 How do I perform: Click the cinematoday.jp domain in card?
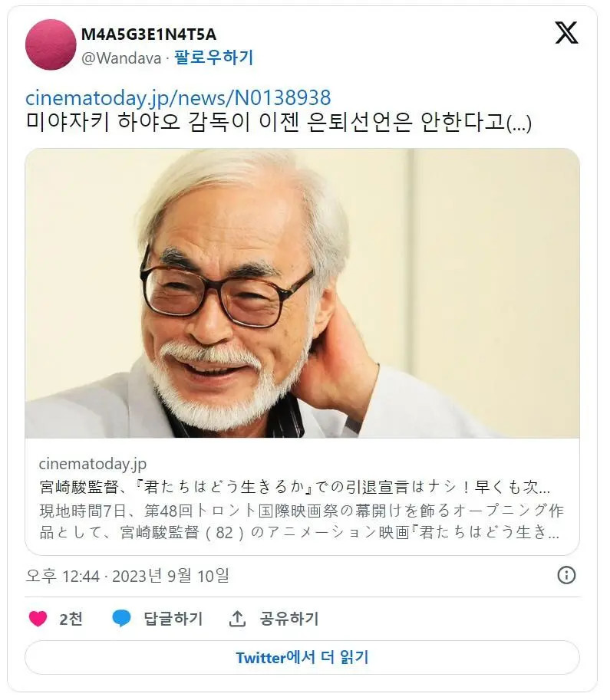(x=93, y=464)
